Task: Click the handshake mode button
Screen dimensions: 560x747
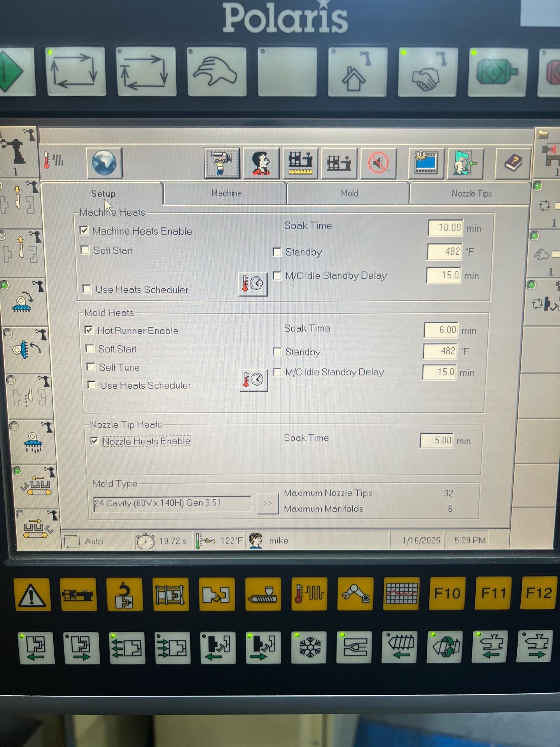Action: [427, 72]
